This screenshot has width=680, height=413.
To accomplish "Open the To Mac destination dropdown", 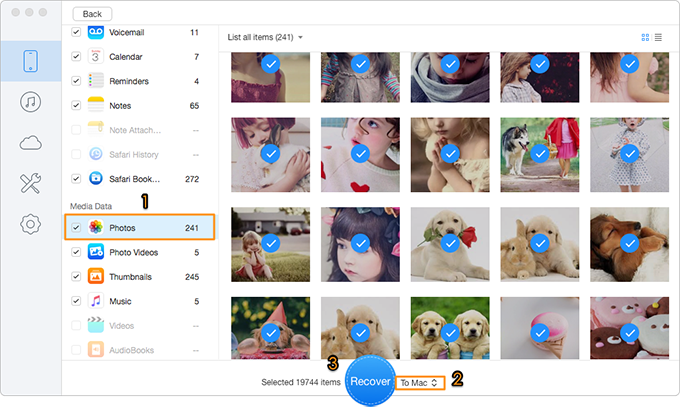I will (420, 383).
